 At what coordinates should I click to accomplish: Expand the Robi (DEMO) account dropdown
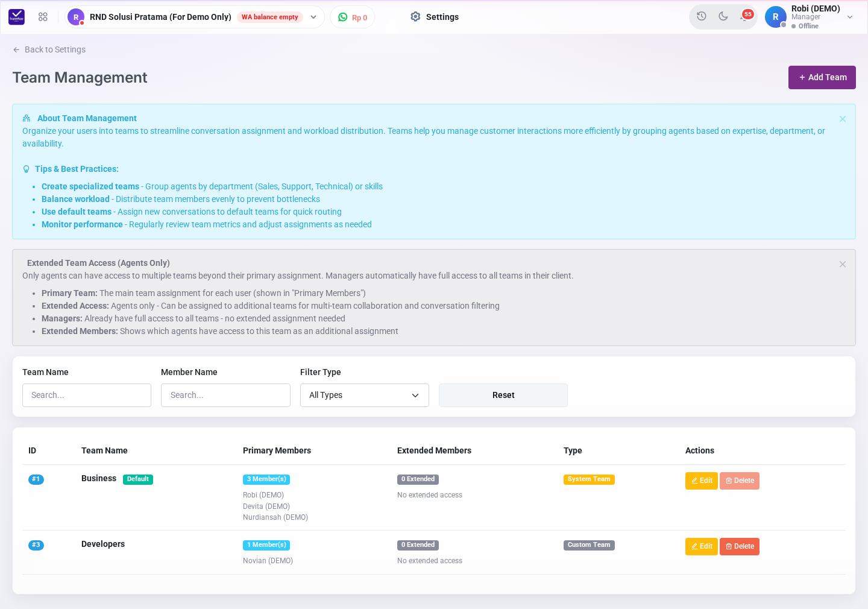(x=850, y=17)
